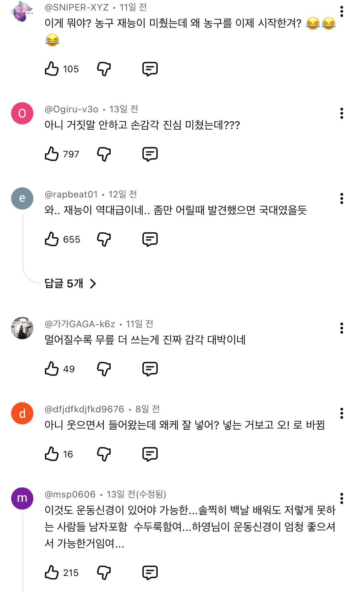Click reply icon on @가가GAGA-k6z comment
This screenshot has height=592, width=364.
(150, 369)
